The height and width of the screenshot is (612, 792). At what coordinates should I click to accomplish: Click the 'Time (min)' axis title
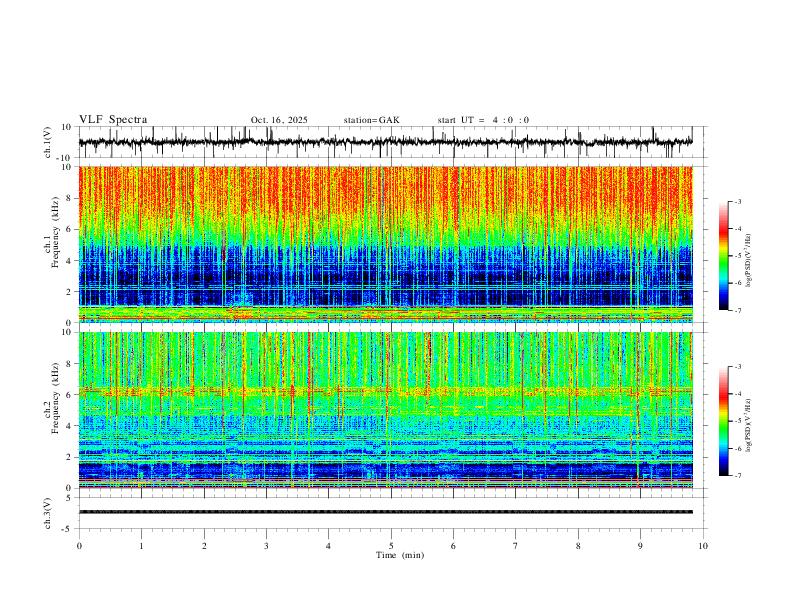pyautogui.click(x=400, y=555)
